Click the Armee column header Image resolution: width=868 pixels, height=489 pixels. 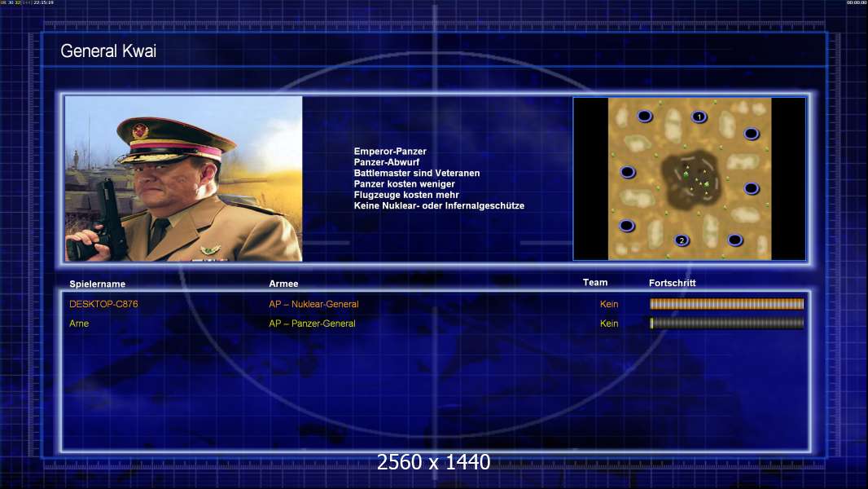pyautogui.click(x=283, y=284)
